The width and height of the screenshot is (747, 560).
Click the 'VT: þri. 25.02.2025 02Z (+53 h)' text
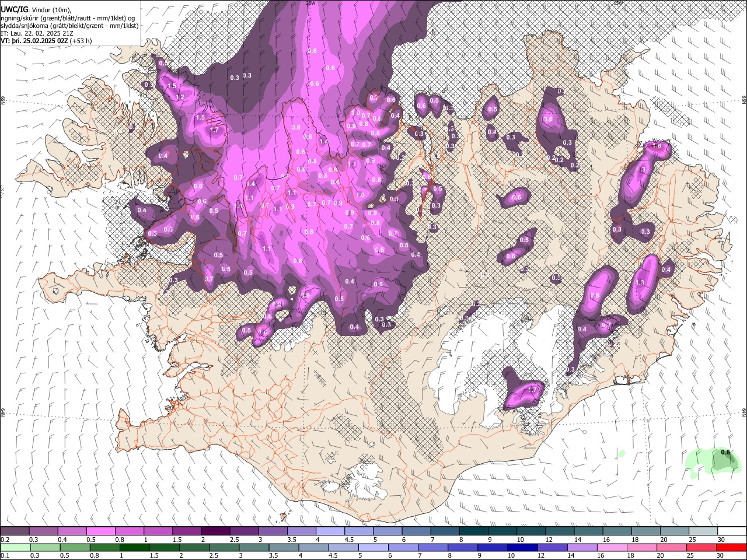[x=47, y=41]
